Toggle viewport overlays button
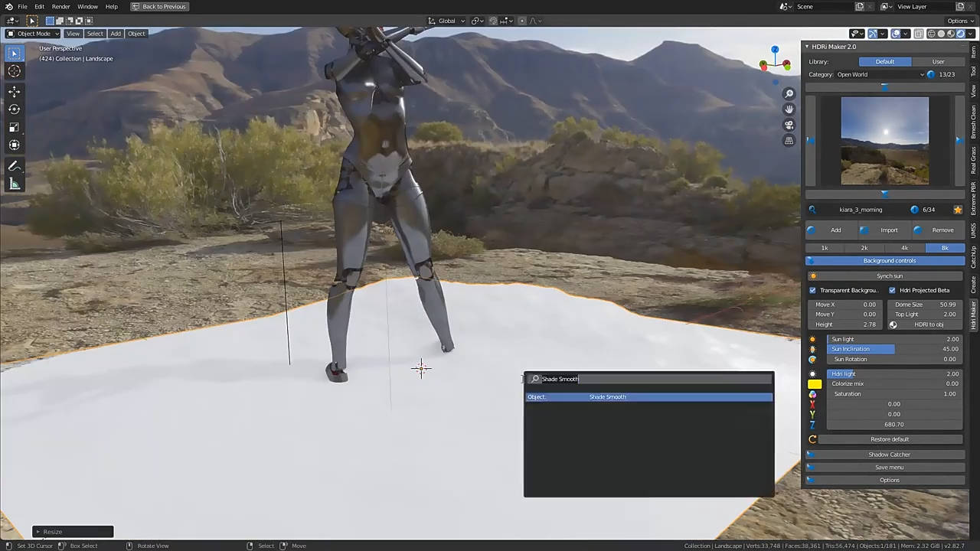The width and height of the screenshot is (980, 551). coord(896,34)
